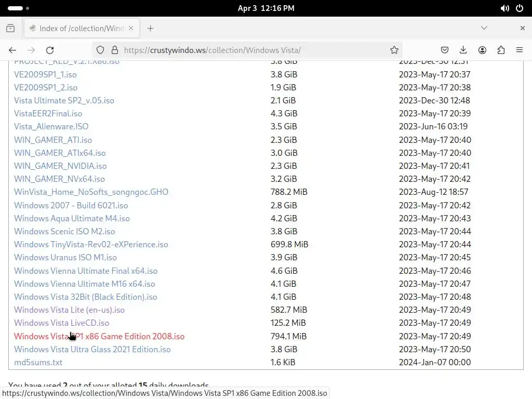Open Windows Vienna Ultimate M16 x64.iso link
532x399 pixels.
click(x=85, y=284)
